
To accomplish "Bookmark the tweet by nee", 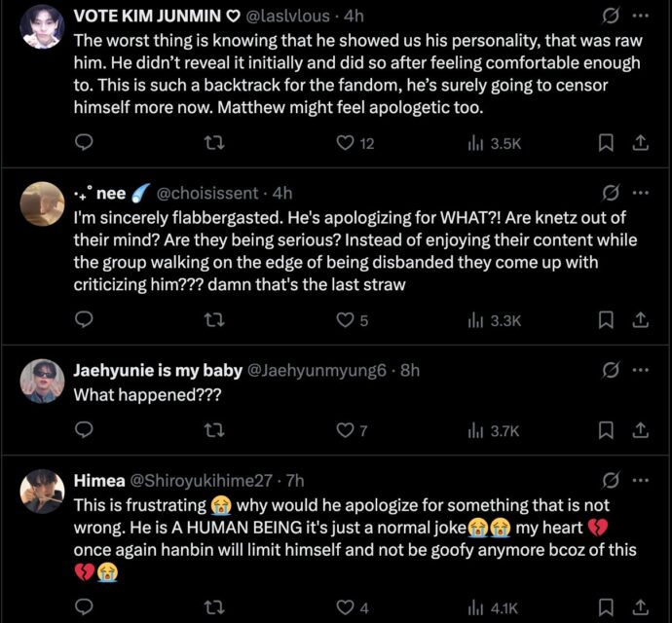I will point(606,319).
